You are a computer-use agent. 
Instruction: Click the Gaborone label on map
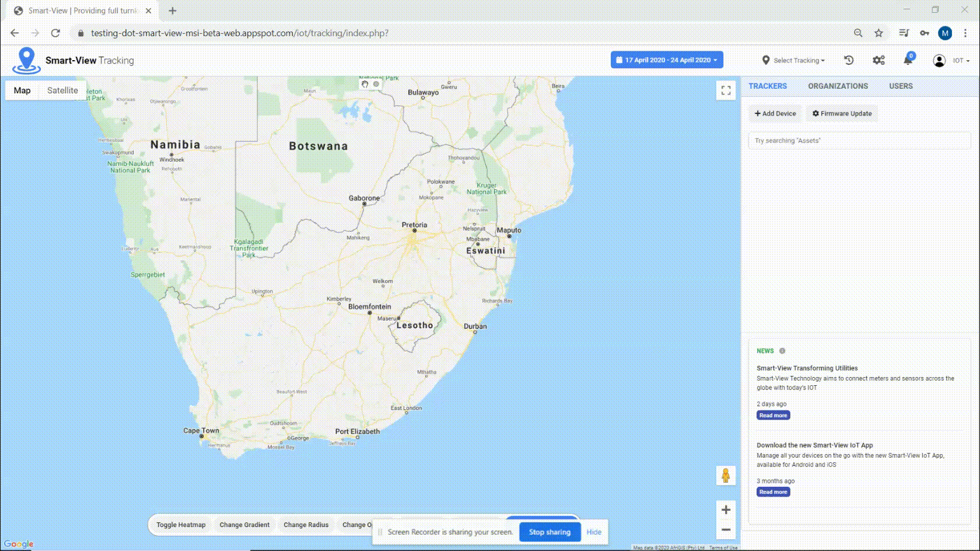[364, 198]
